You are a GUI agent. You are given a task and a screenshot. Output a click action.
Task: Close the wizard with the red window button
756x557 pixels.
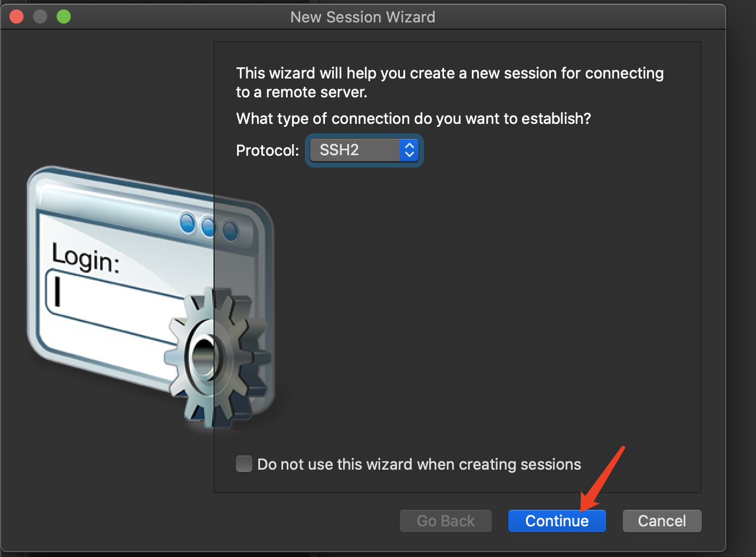[17, 17]
